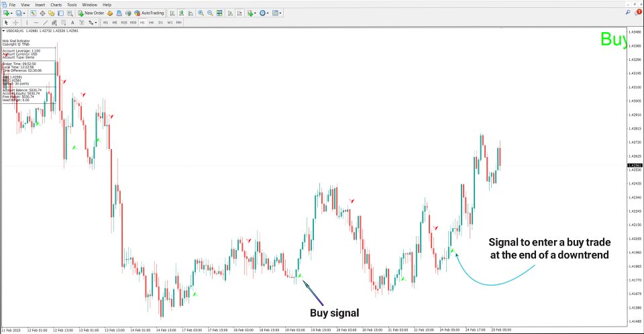Select the Cursor arrow tool
This screenshot has width=644, height=334.
[6, 23]
